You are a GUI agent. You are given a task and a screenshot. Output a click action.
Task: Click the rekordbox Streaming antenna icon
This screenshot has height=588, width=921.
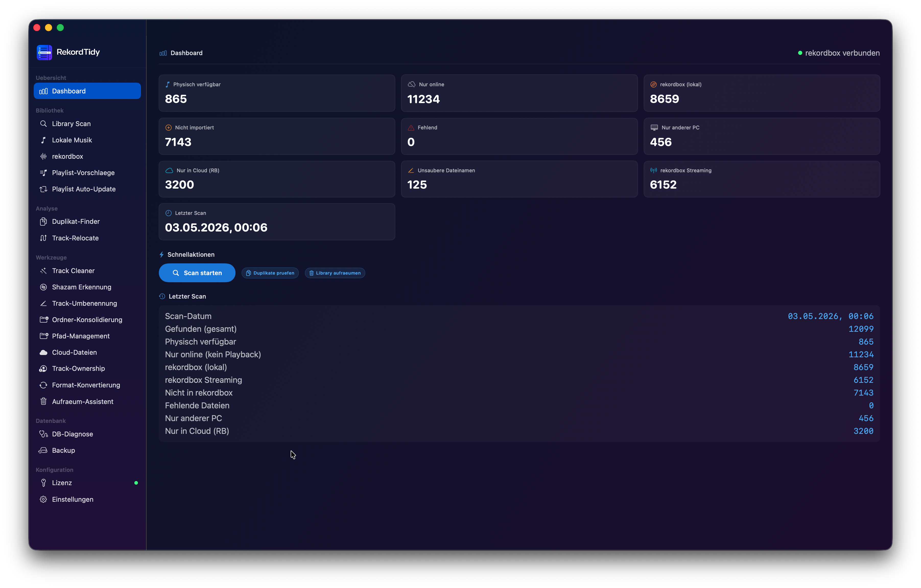pos(653,170)
